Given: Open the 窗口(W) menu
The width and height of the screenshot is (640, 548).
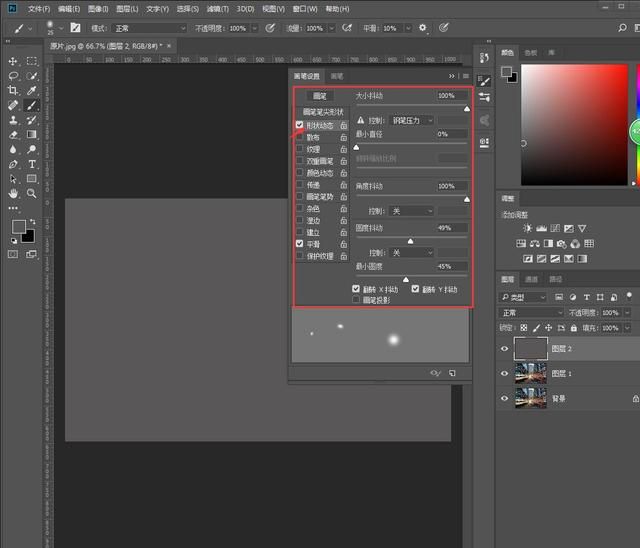Looking at the screenshot, I should [x=305, y=9].
